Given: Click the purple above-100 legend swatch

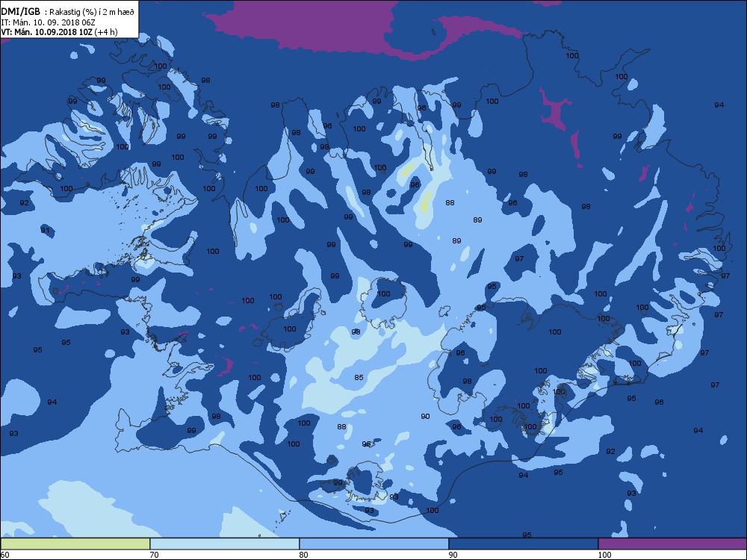Looking at the screenshot, I should click(x=672, y=544).
